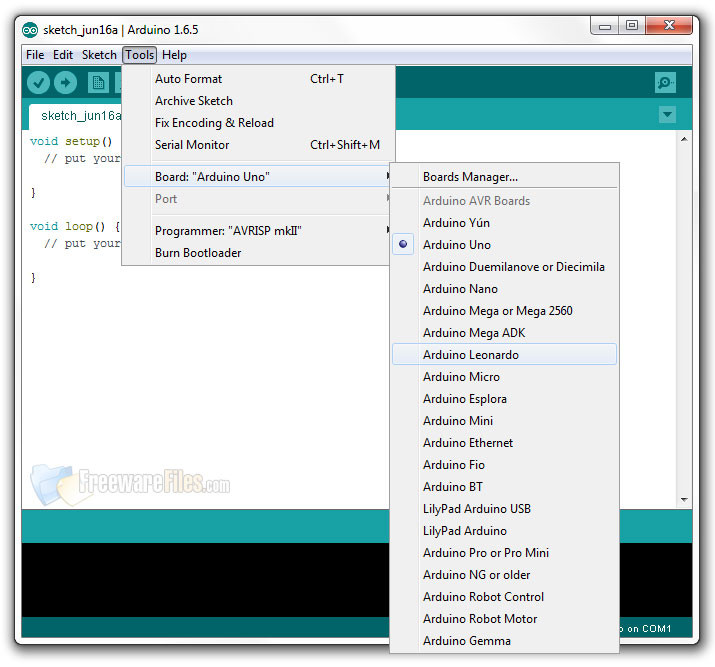Open the Edit menu
715x667 pixels.
click(63, 55)
